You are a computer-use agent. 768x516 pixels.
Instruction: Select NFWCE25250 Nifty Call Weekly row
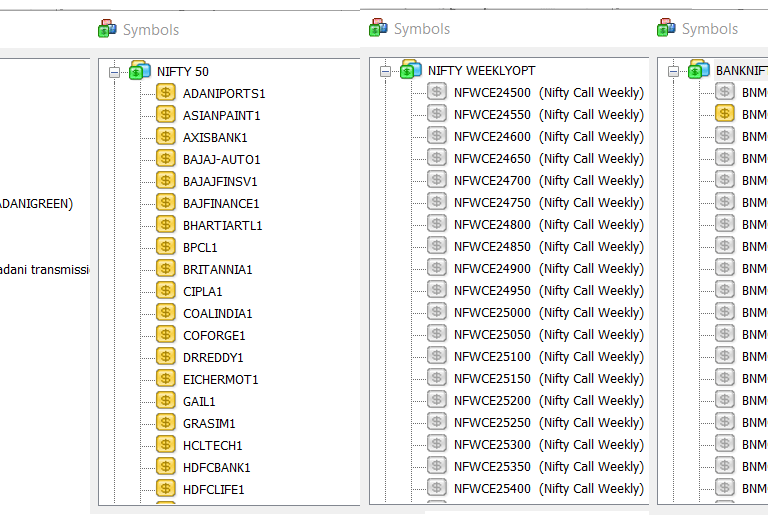(x=549, y=423)
